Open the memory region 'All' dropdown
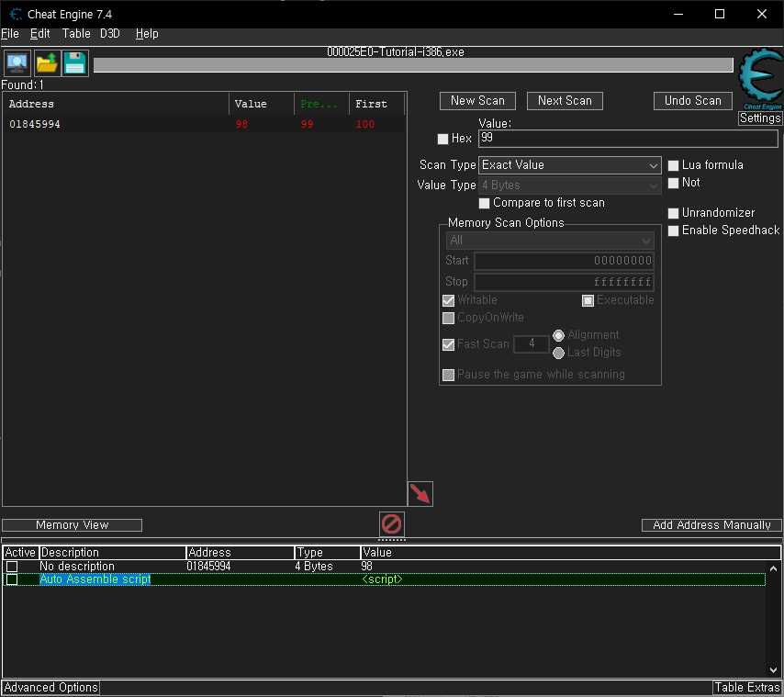784x697 pixels. pos(550,241)
